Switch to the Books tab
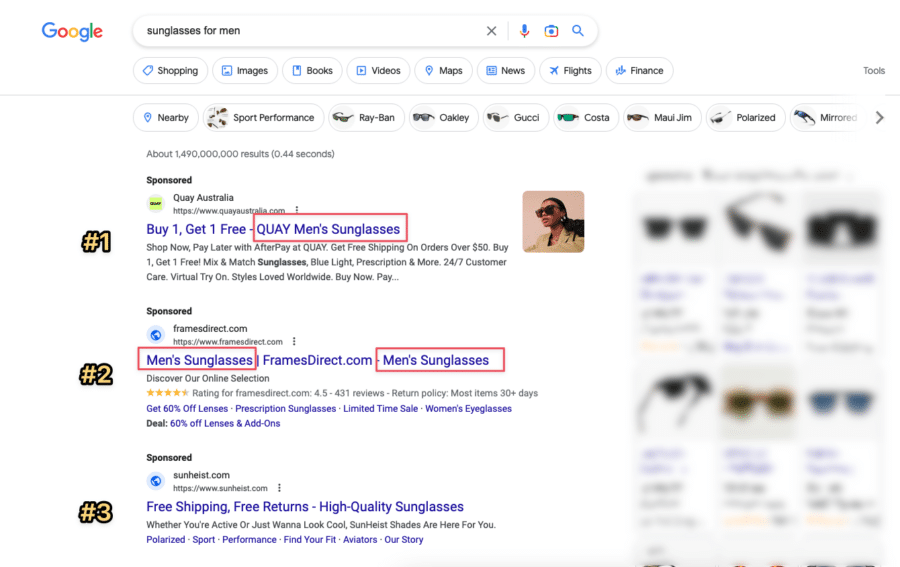Screen dimensions: 900x567 [x=312, y=71]
